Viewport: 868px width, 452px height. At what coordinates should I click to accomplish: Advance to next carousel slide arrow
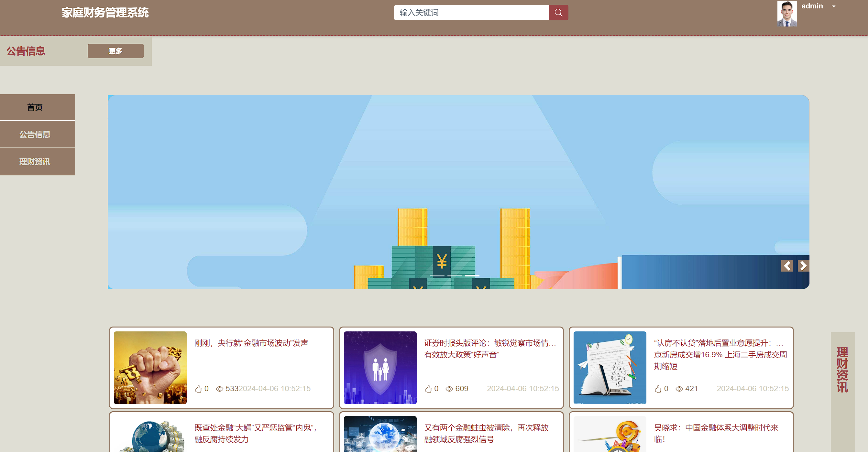(803, 266)
